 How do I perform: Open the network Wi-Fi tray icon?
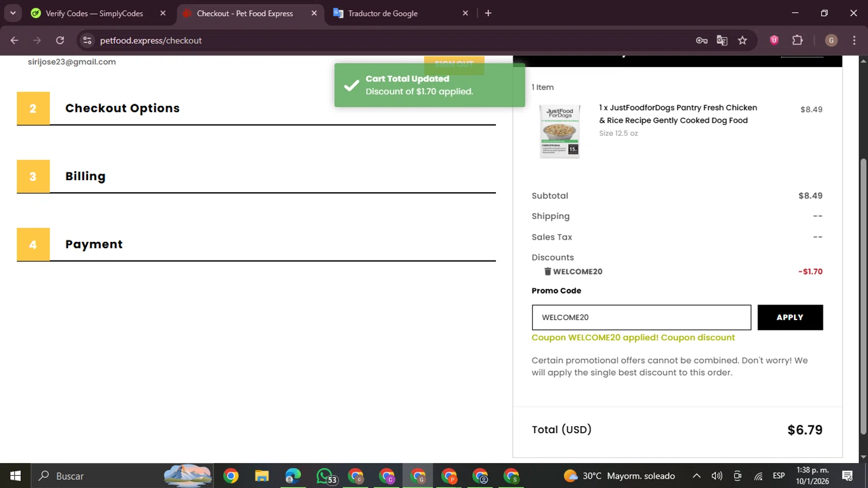[758, 476]
